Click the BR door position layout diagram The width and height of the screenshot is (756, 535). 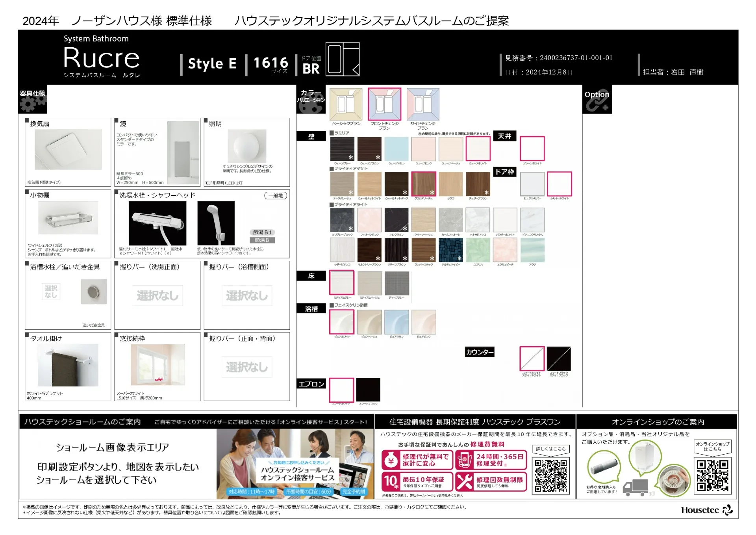point(343,59)
